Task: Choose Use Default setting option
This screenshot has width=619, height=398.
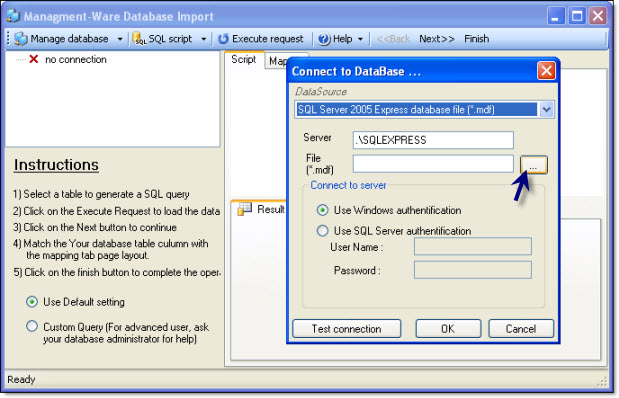Action: tap(32, 302)
